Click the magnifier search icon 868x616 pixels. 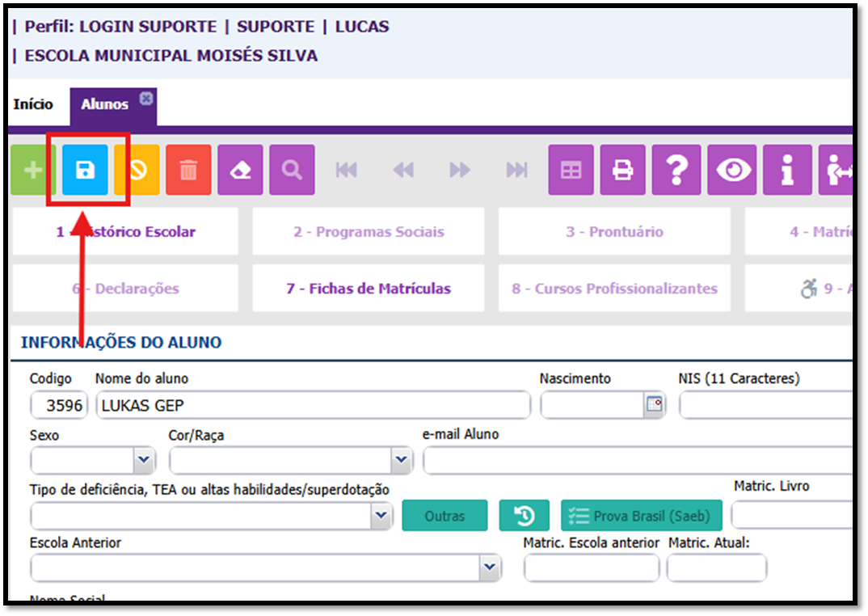pos(292,171)
